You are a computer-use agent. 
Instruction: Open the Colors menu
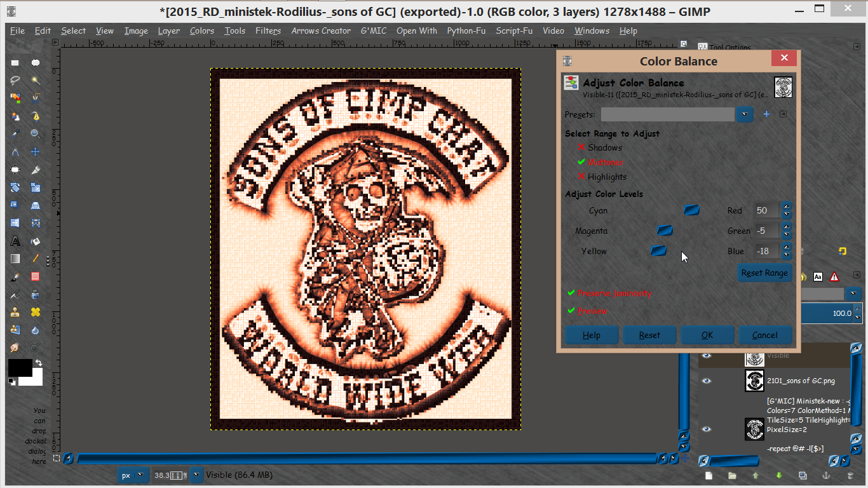click(202, 30)
